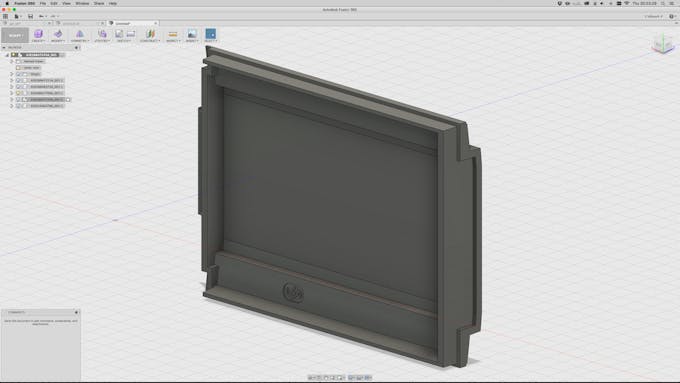Click the undo arrow in quick access bar
This screenshot has height=383, width=680.
coord(41,16)
